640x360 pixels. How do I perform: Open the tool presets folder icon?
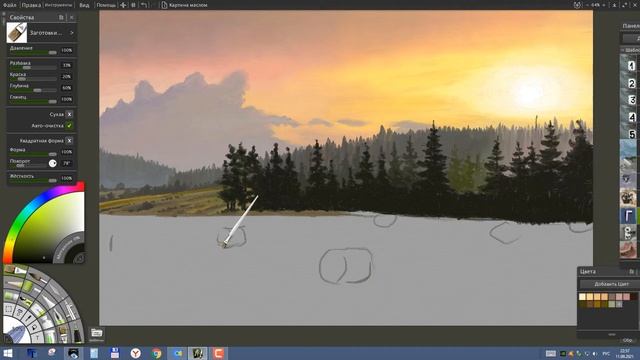(96, 333)
